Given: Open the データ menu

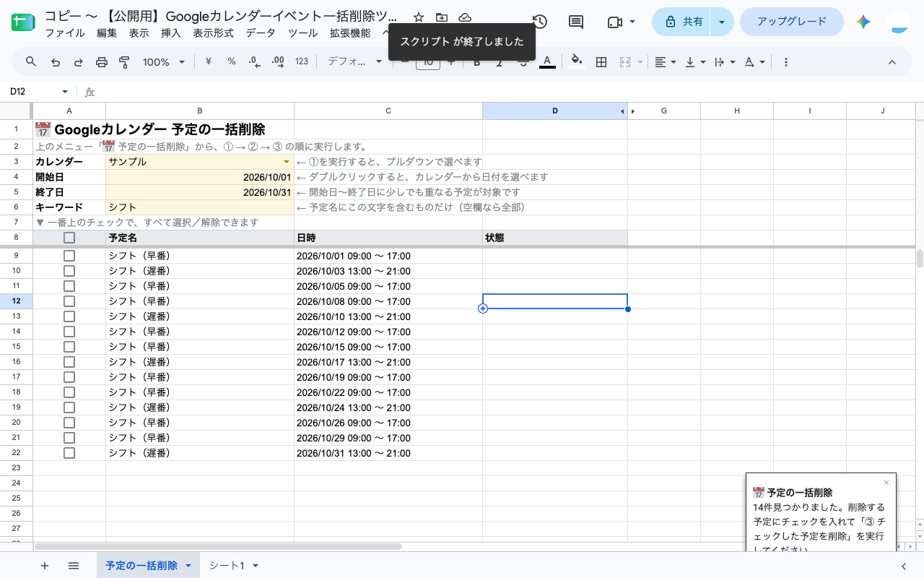Looking at the screenshot, I should [x=261, y=33].
